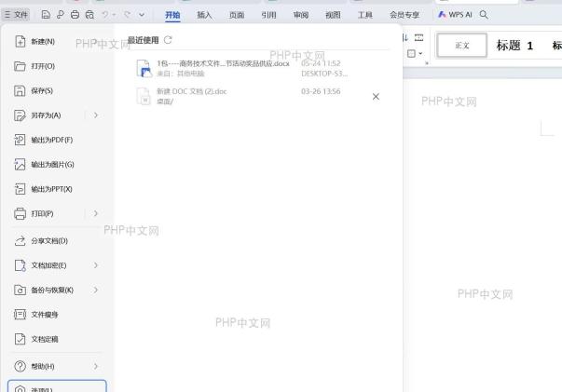Open the paragraph settings dialog launcher

tap(427, 63)
